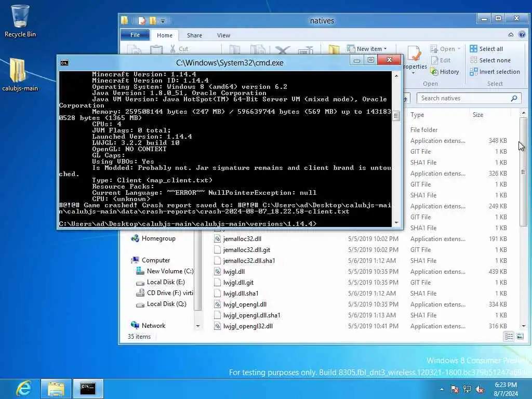Viewport: 532px width, 399px height.
Task: Select Network in the navigation pane
Action: 153,325
